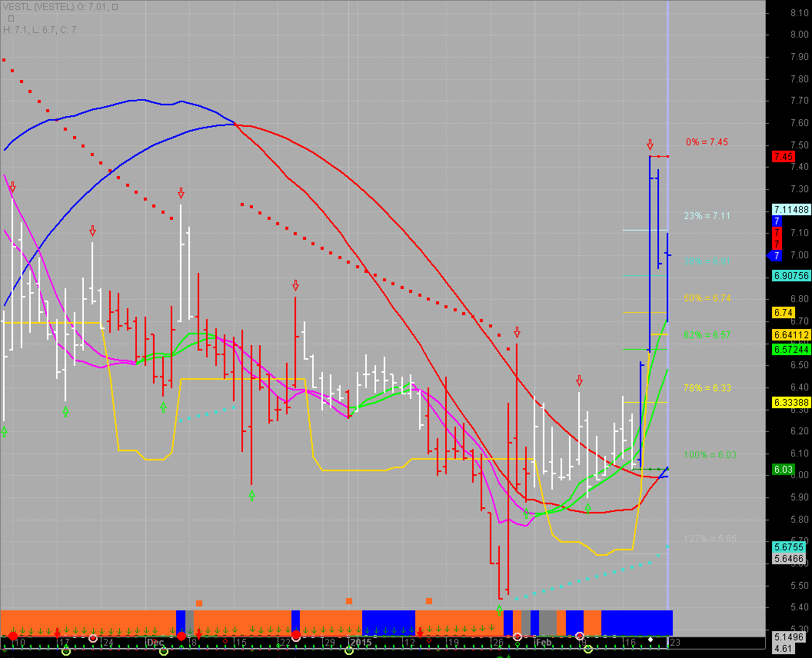Toggle the small square under VESTL title
This screenshot has width=812, height=658.
tap(11, 18)
